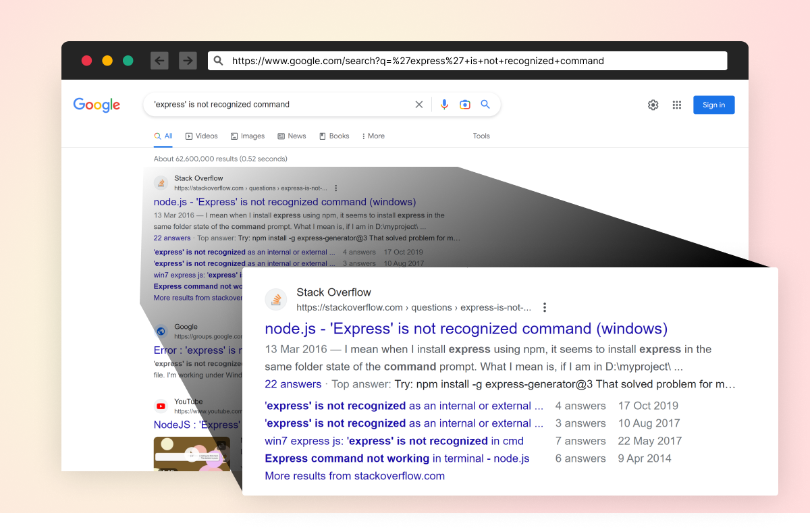Open the Google apps grid icon

click(677, 105)
